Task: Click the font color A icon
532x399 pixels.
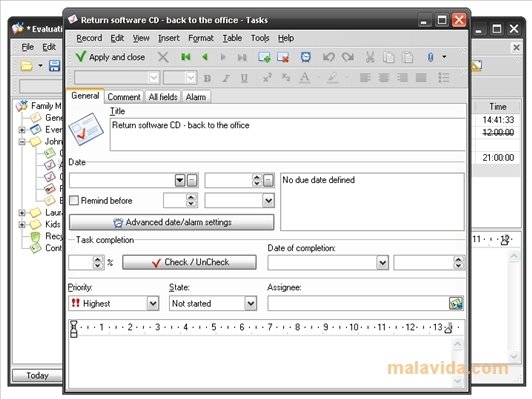Action: (304, 78)
